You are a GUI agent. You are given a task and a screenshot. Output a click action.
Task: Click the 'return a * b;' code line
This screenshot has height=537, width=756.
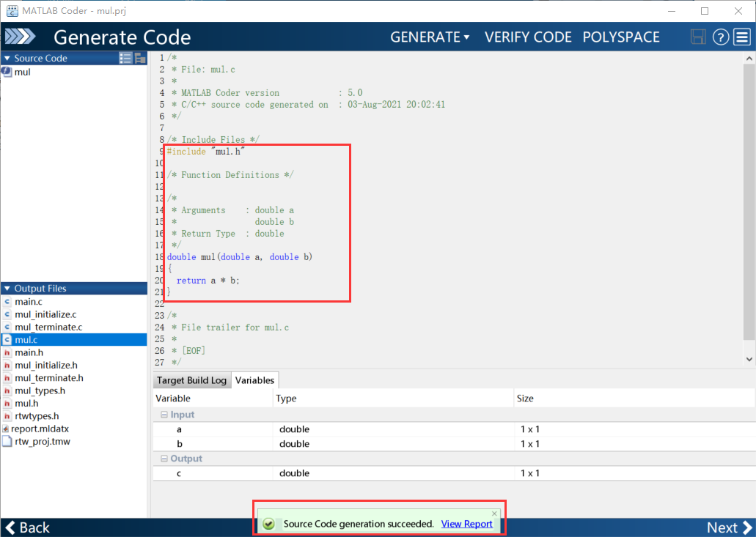(x=208, y=281)
